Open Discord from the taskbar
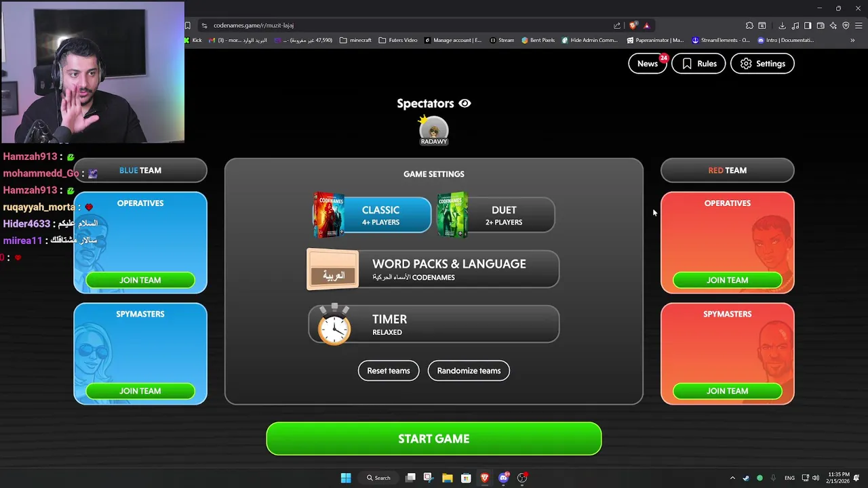This screenshot has width=868, height=488. point(503,478)
